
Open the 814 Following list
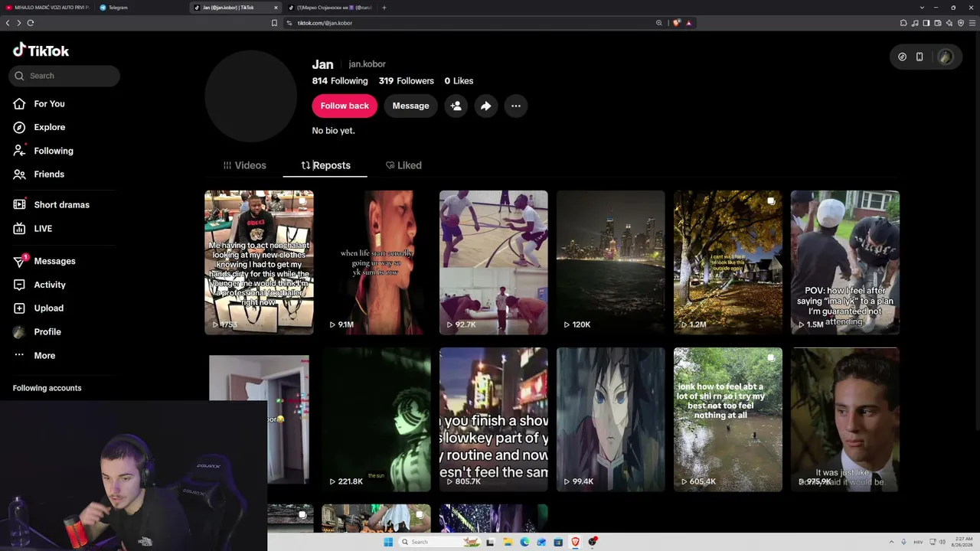[x=340, y=81]
